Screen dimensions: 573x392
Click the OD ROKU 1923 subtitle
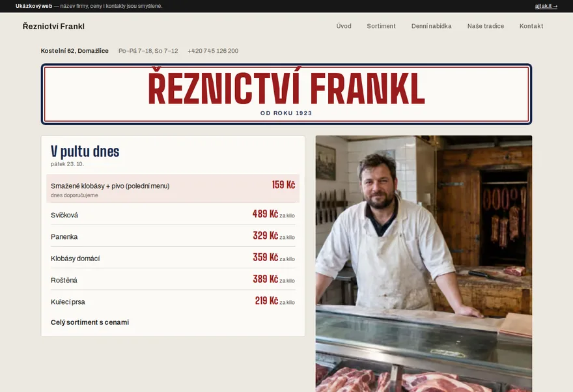(286, 113)
